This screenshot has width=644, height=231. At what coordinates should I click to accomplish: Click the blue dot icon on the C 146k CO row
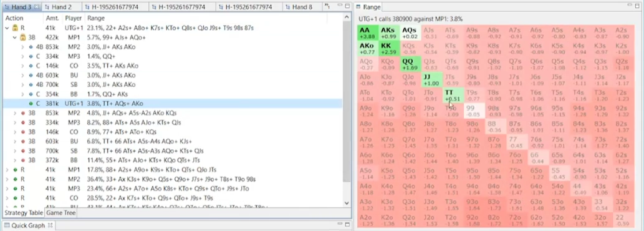(x=31, y=66)
